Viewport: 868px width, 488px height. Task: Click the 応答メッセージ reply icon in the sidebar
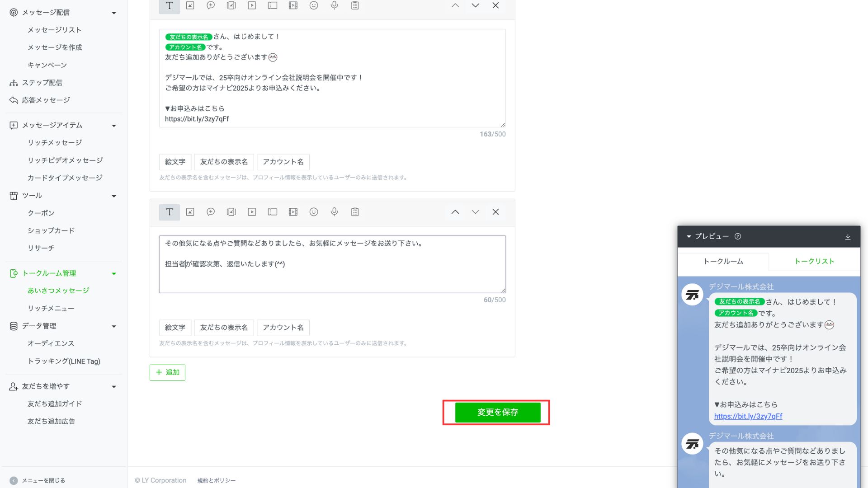click(x=14, y=100)
